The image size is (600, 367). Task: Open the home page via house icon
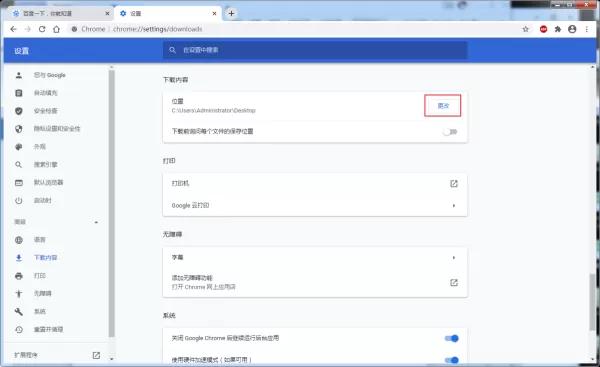(x=56, y=29)
